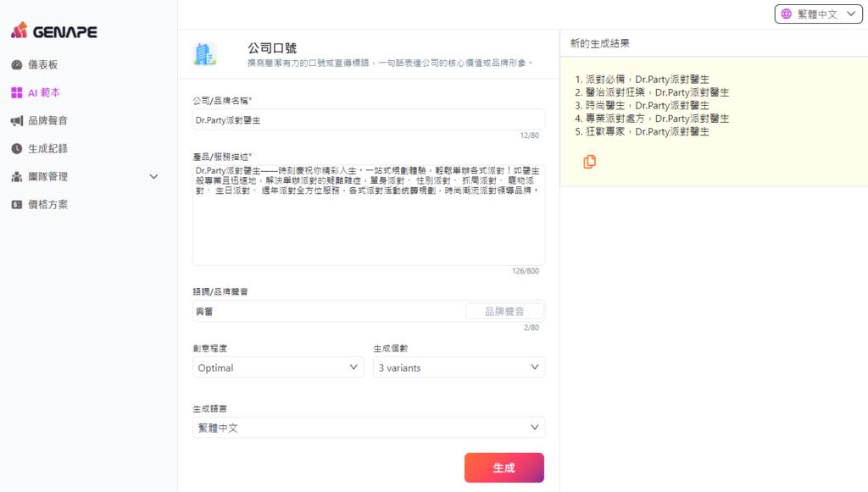This screenshot has width=868, height=492.
Task: Expand the 團隊管理 chevron
Action: [154, 176]
